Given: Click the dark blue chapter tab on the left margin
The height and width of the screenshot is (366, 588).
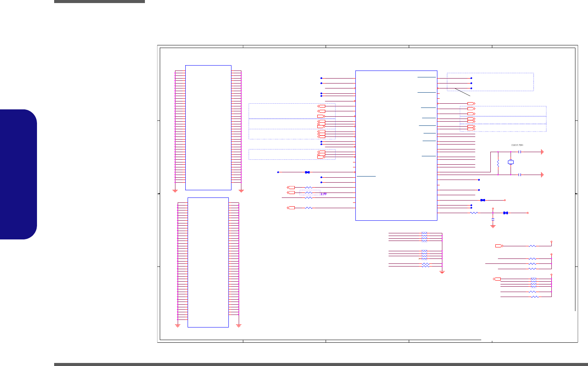Looking at the screenshot, I should (19, 175).
